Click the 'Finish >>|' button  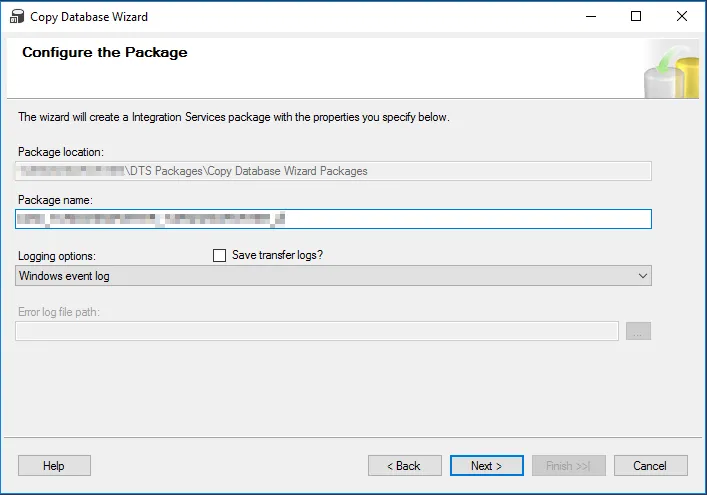coord(568,466)
